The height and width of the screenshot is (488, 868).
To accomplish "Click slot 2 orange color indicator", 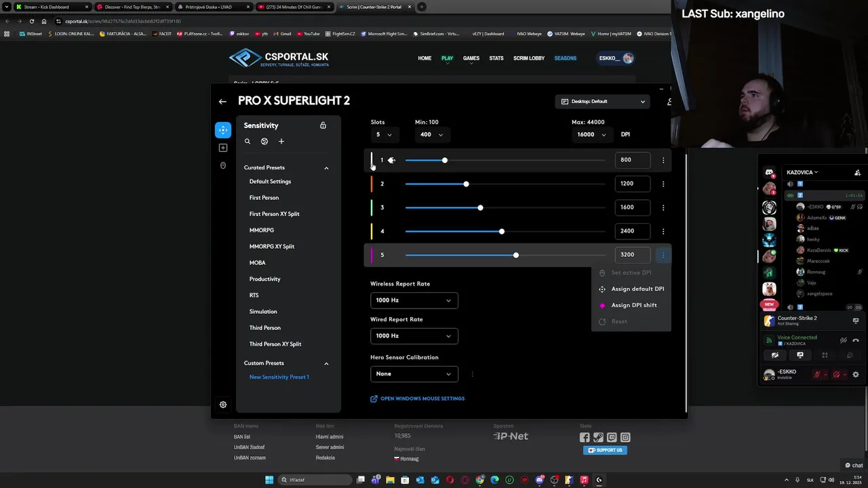I will 372,184.
